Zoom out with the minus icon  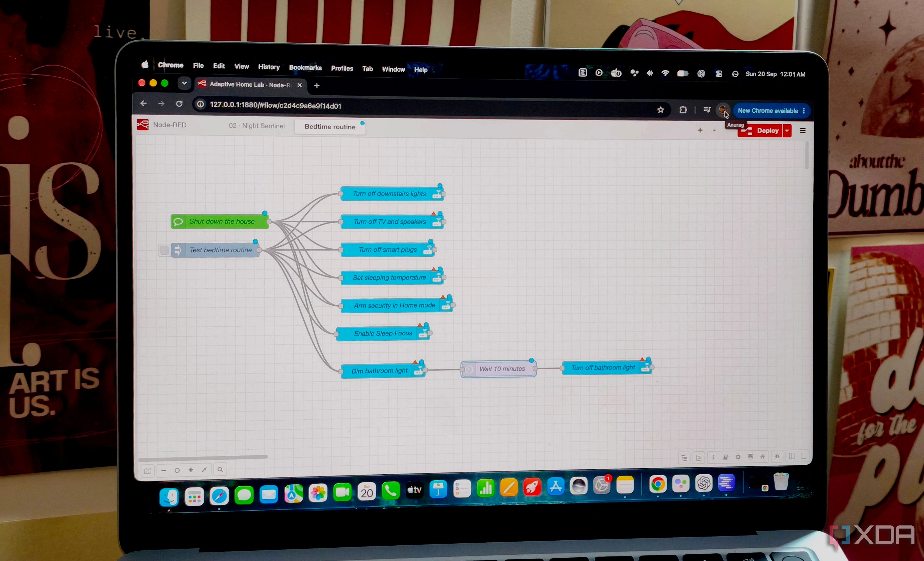tap(164, 470)
